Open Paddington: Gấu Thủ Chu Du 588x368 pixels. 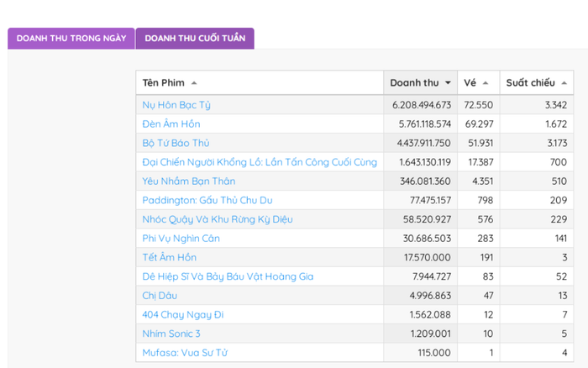207,200
